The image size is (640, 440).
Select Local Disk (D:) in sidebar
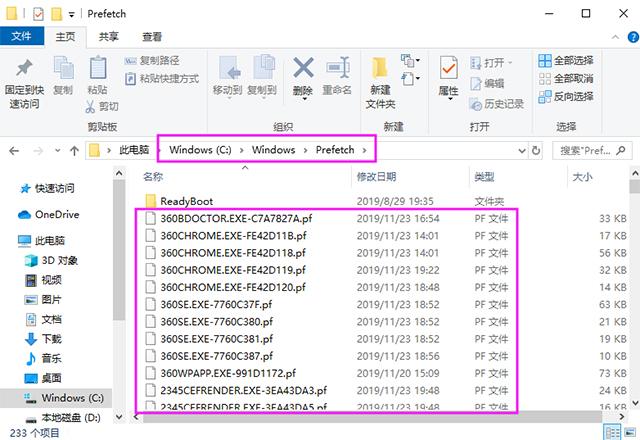tap(63, 418)
